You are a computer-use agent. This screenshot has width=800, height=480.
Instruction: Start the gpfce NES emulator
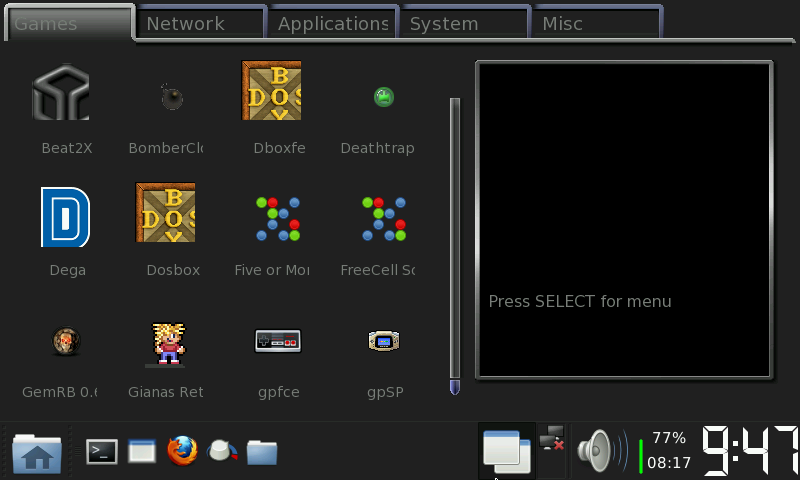click(x=277, y=341)
